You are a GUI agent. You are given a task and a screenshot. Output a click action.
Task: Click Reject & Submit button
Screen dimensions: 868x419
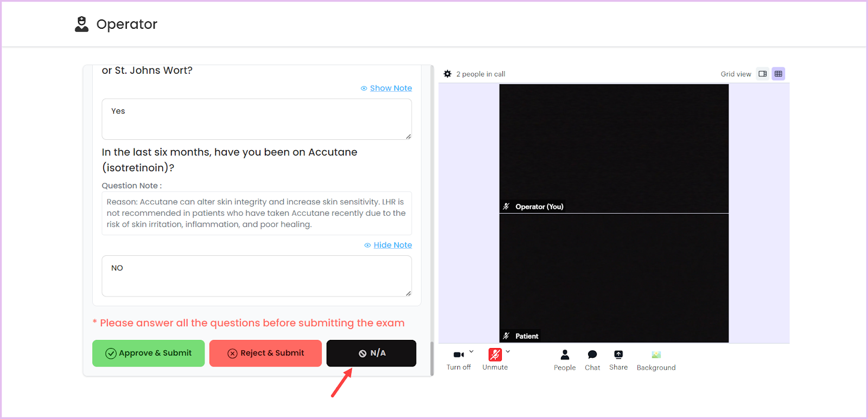(x=265, y=353)
